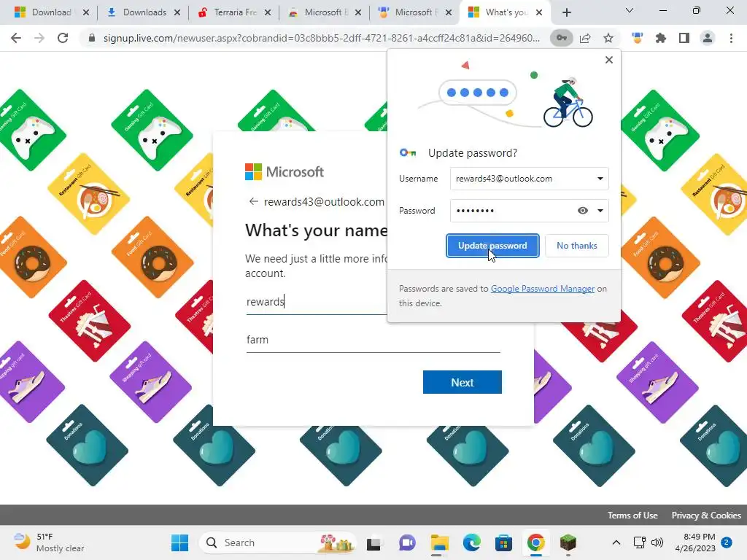The width and height of the screenshot is (747, 560).
Task: Open the clock showing 8:49 PM
Action: pos(695,542)
